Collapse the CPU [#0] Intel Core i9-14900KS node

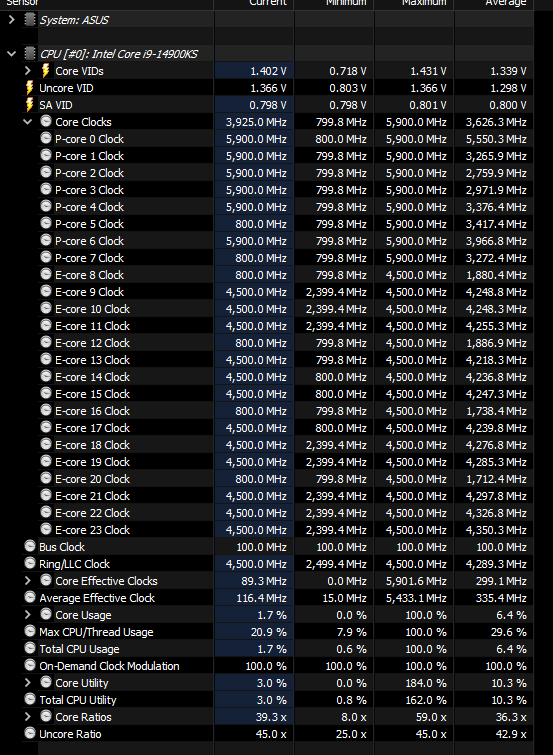pos(12,53)
